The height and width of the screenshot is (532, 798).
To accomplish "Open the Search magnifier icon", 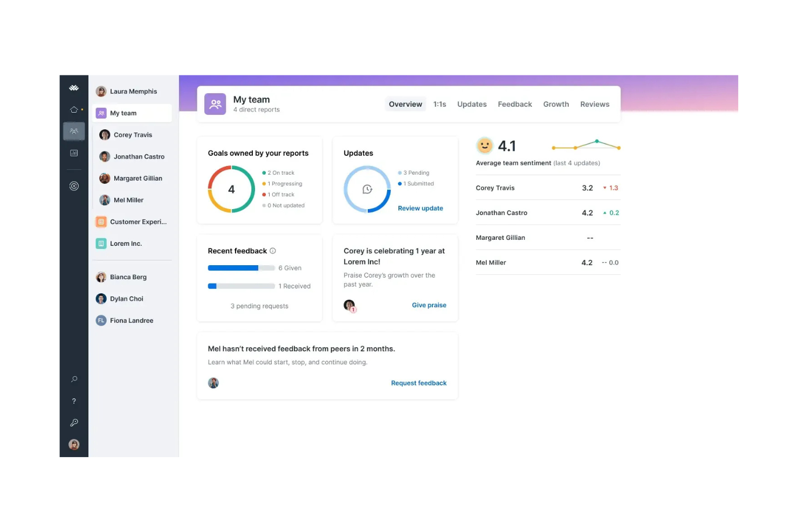I will click(x=74, y=379).
